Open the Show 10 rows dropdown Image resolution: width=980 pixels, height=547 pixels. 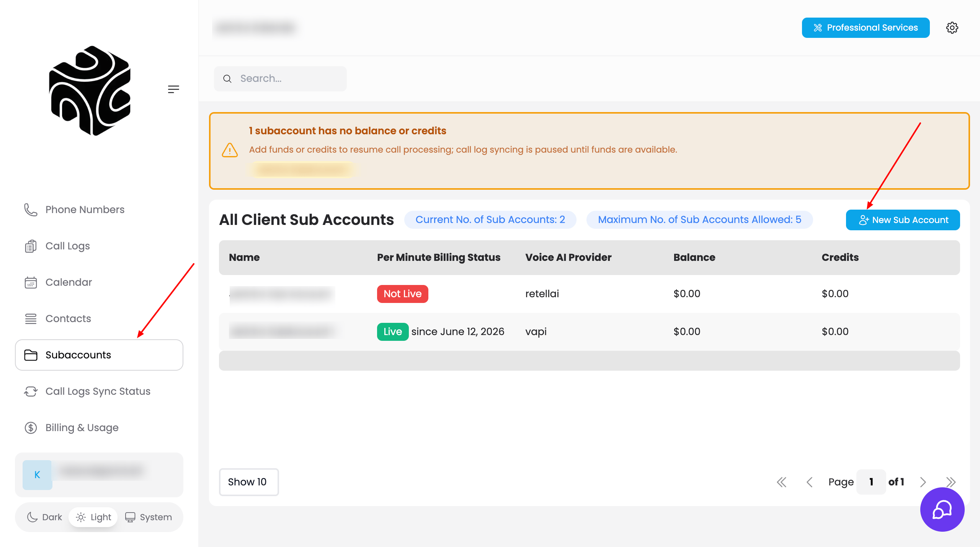point(249,482)
